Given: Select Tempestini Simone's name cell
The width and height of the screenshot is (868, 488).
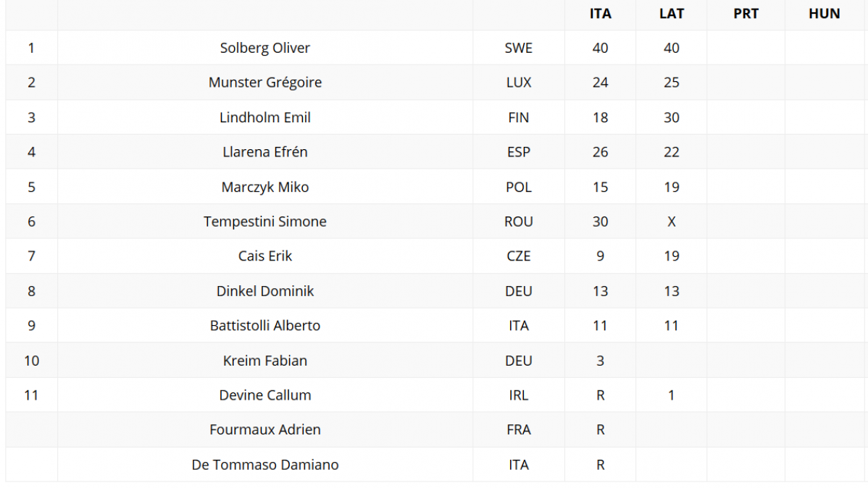Looking at the screenshot, I should (x=264, y=222).
